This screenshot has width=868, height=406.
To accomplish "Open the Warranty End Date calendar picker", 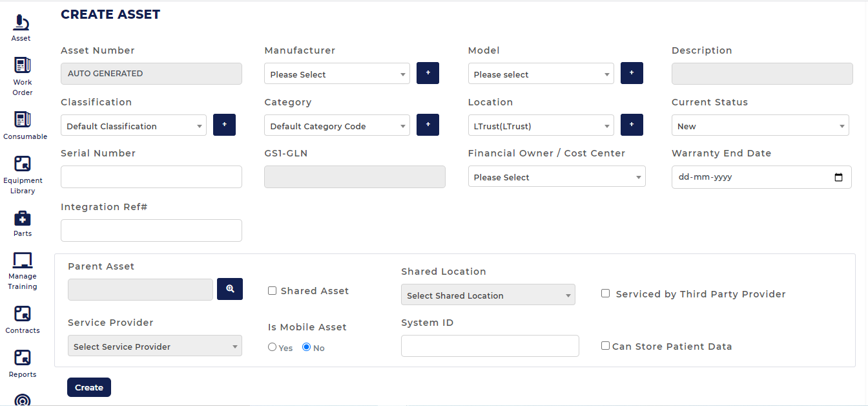I will (x=838, y=176).
